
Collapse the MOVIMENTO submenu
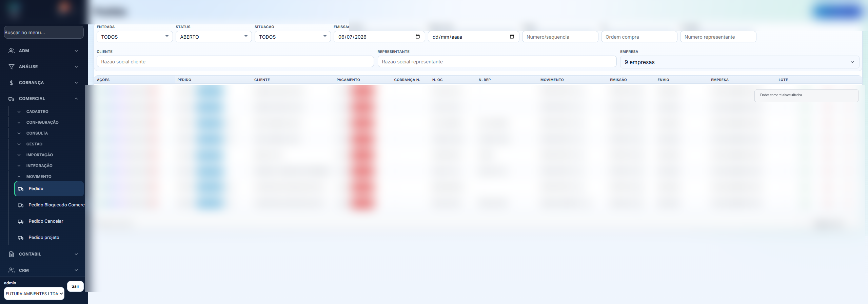point(39,177)
